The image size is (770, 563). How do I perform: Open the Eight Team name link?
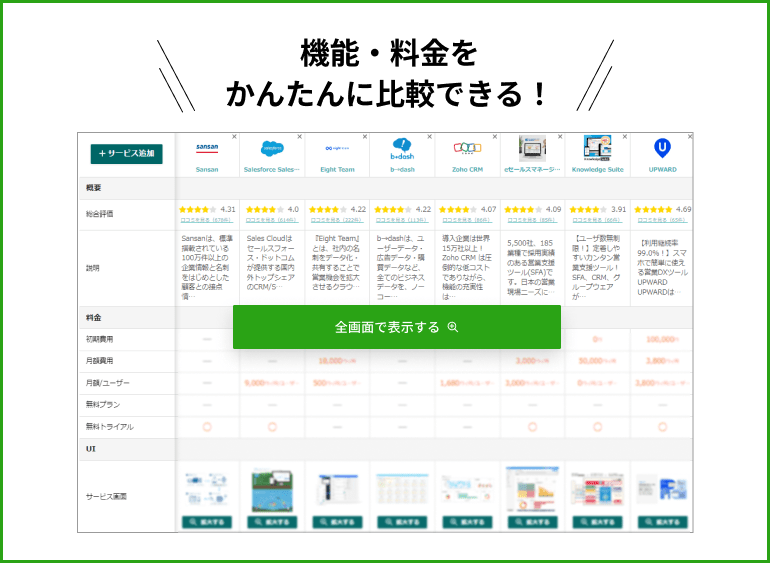point(337,169)
